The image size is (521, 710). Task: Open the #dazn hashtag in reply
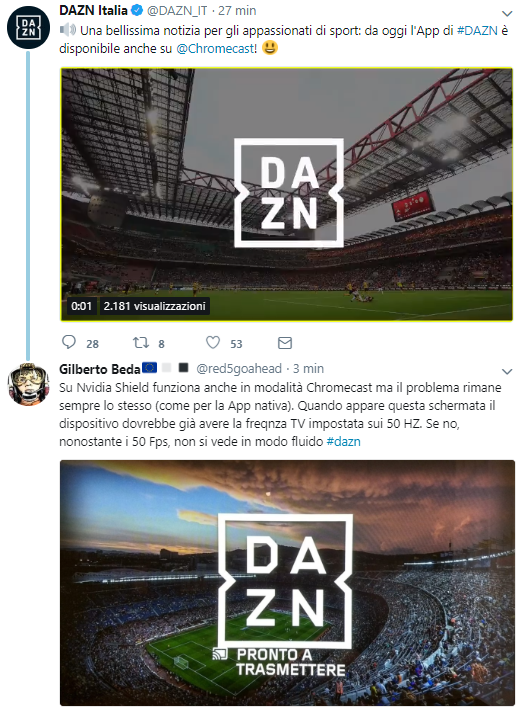tap(343, 441)
